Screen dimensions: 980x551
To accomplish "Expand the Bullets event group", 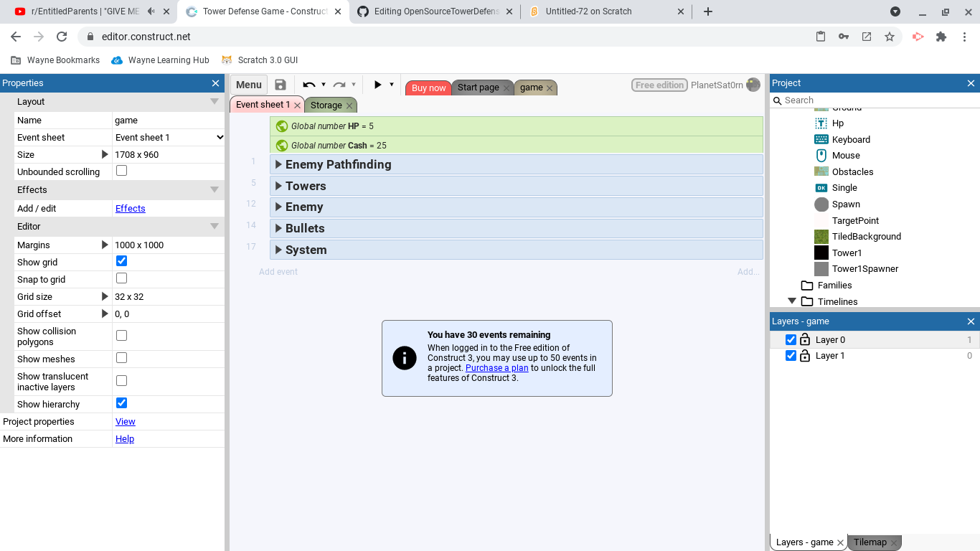I will tap(279, 228).
